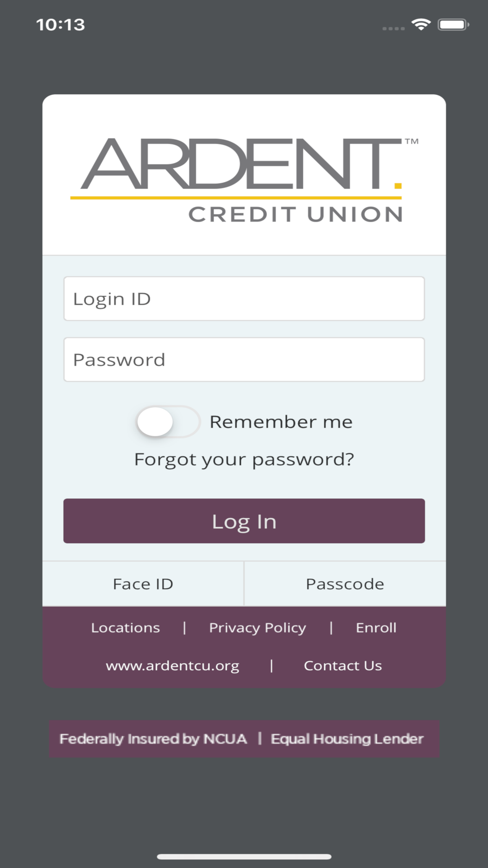Tap into the Password field
This screenshot has width=488, height=868.
click(244, 360)
